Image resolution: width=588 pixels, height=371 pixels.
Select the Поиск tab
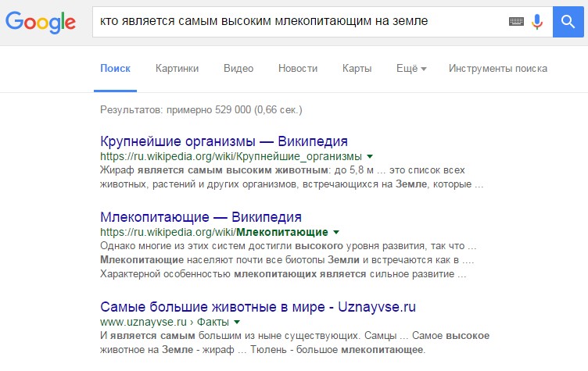point(115,69)
